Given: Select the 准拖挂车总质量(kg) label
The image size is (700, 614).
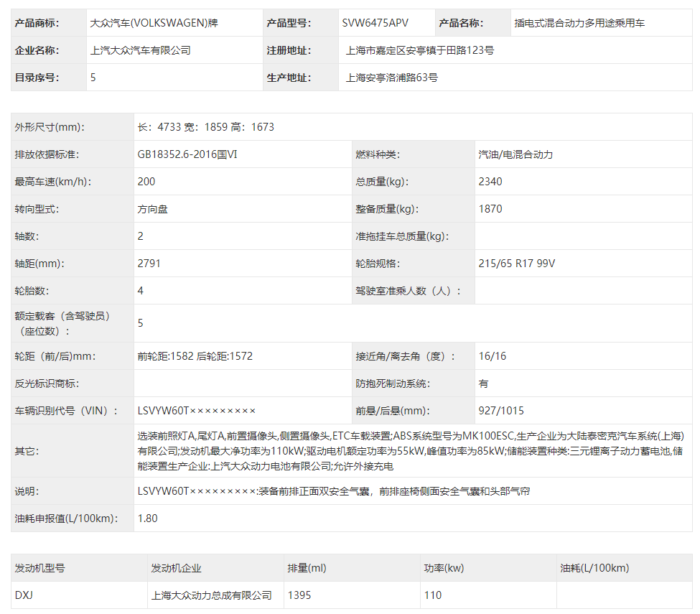Looking at the screenshot, I should click(402, 236).
